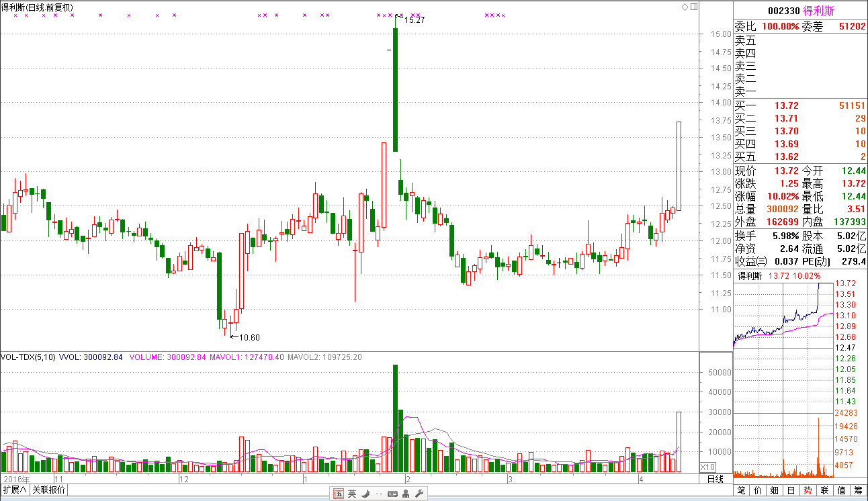The height and width of the screenshot is (501, 868).
Task: Click the magenta stock name 得利斯 in quote header
Action: tap(819, 11)
